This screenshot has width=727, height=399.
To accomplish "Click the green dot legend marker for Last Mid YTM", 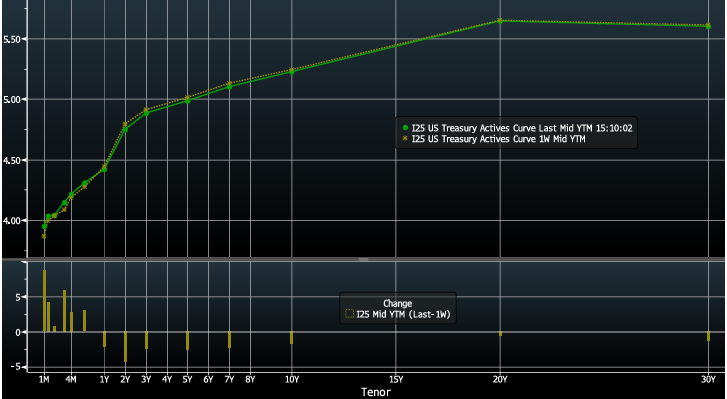I will point(405,128).
